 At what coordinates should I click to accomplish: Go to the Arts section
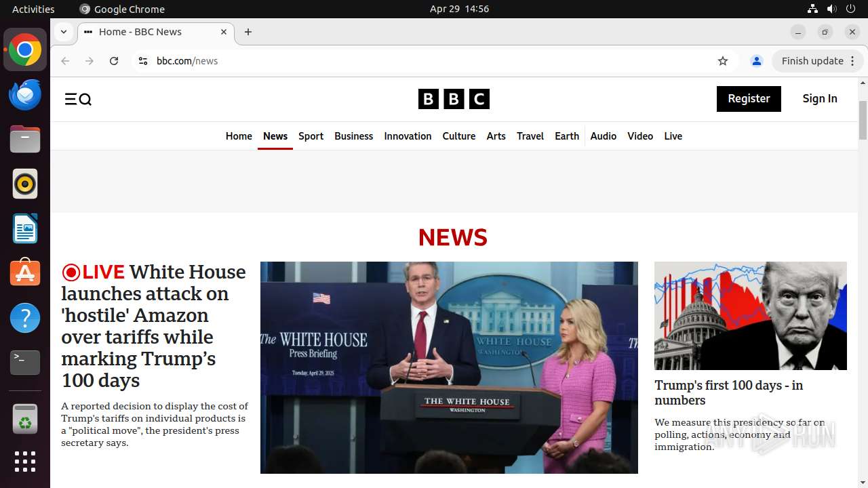pyautogui.click(x=496, y=136)
